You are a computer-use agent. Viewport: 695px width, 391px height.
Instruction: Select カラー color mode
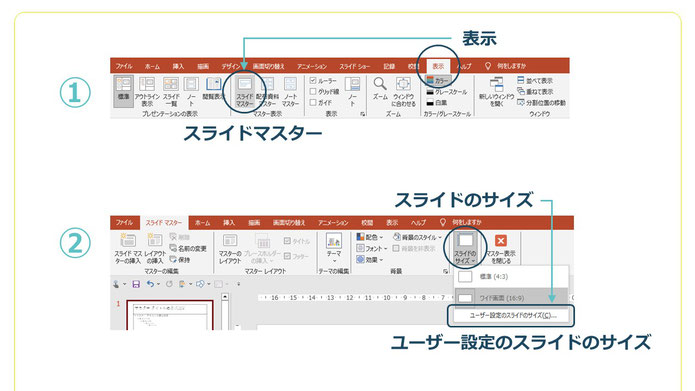[437, 81]
